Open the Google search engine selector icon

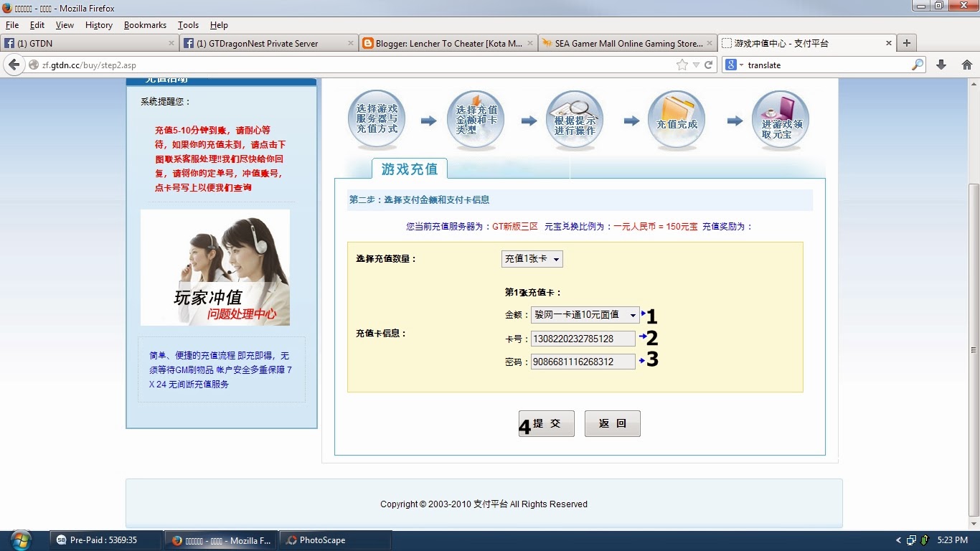pos(734,65)
